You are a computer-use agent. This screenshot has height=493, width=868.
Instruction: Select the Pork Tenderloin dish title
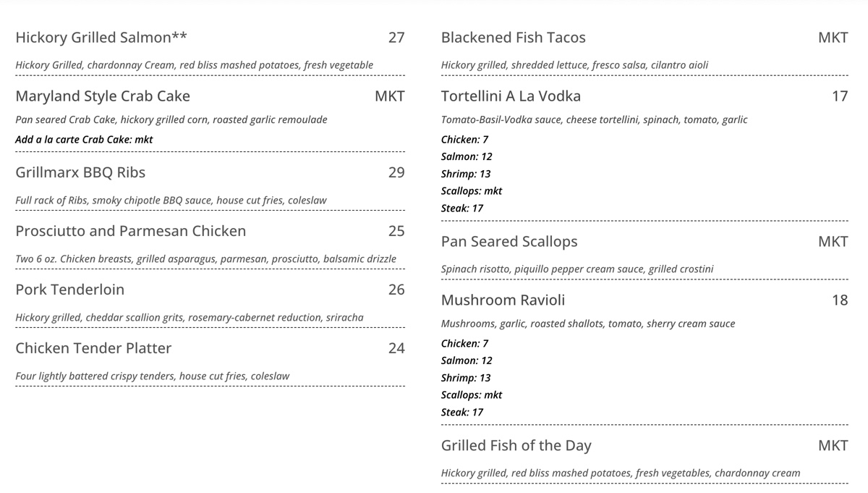click(69, 290)
